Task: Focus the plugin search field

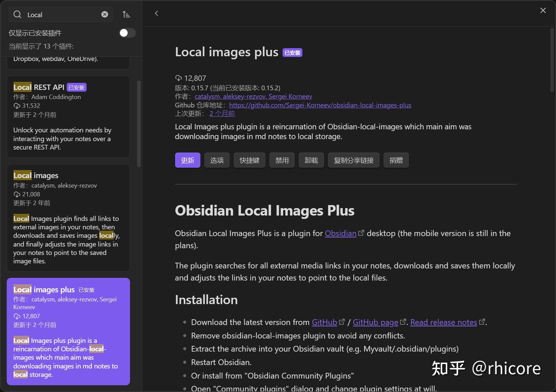Action: point(61,14)
